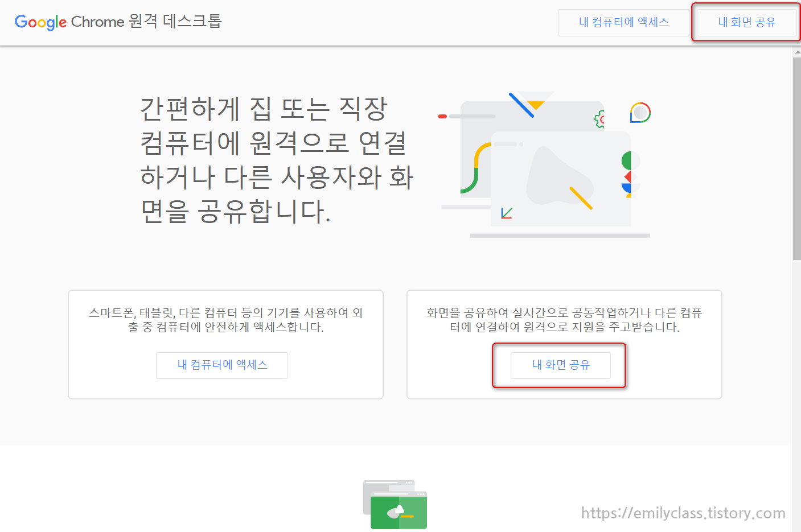Open 내 화면 공유 in the top header

click(746, 23)
